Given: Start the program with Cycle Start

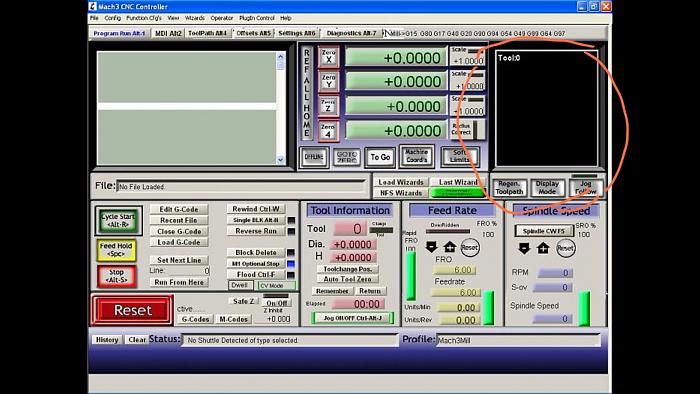Looking at the screenshot, I should [x=118, y=220].
